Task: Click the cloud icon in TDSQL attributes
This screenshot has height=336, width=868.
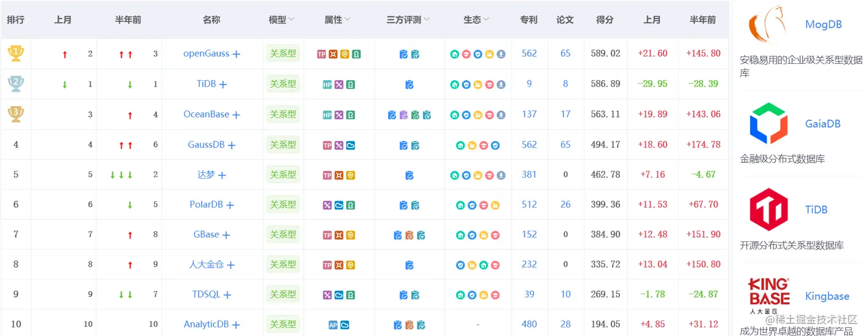Action: click(x=339, y=295)
